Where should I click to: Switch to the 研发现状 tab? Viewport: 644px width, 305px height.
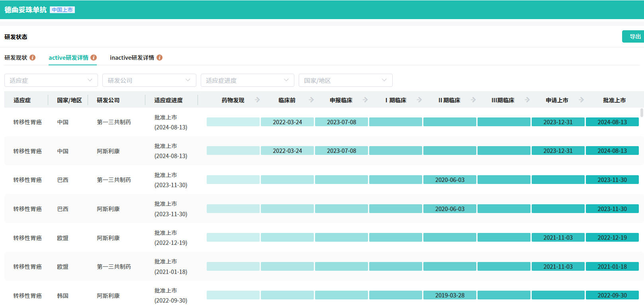point(16,58)
